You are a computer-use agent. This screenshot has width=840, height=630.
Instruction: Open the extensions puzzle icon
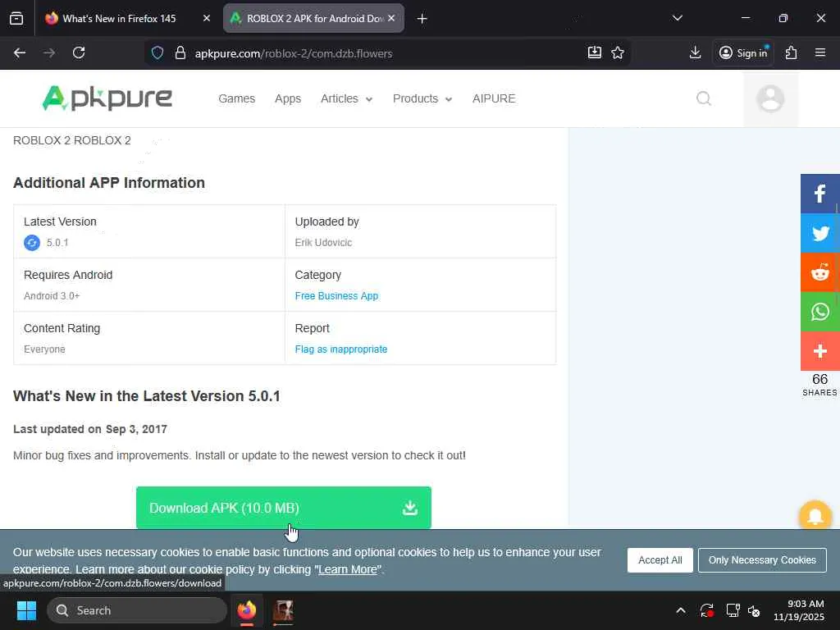pyautogui.click(x=792, y=53)
